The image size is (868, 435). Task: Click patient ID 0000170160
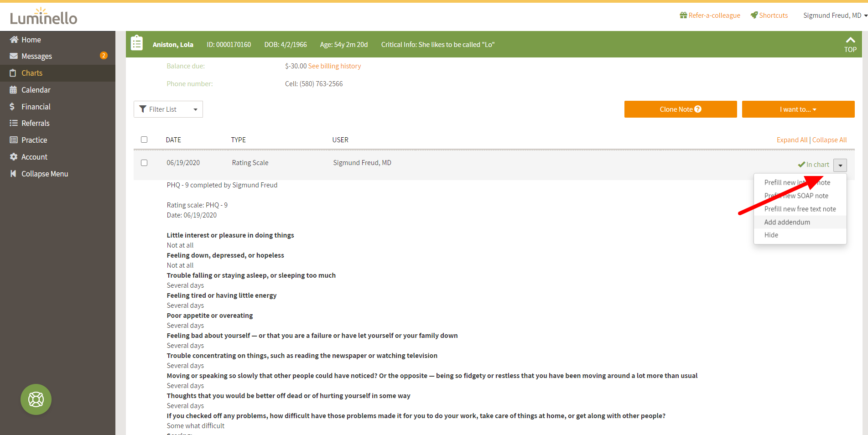tap(229, 45)
